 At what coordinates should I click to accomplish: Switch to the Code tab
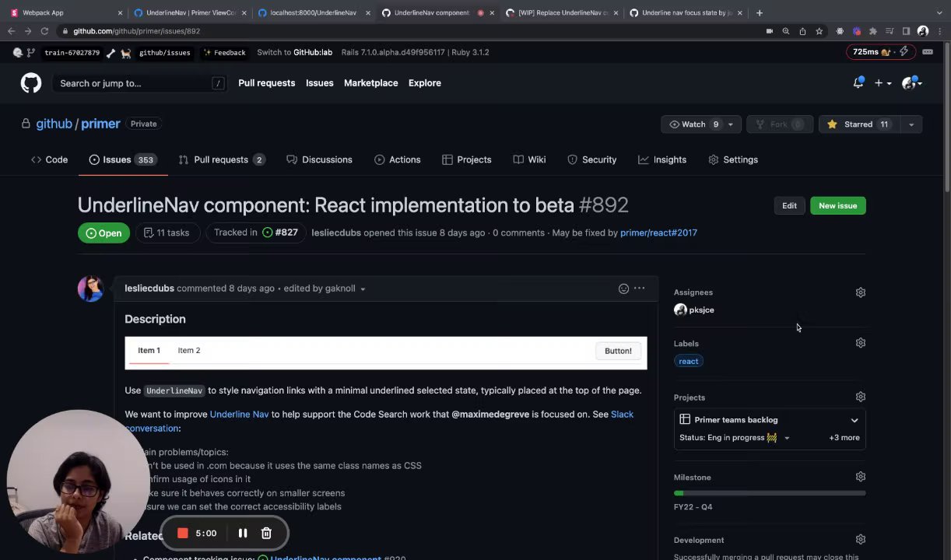pos(49,159)
